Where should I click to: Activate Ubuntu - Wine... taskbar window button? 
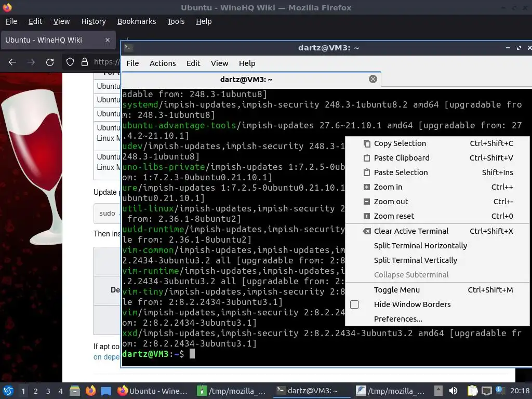(153, 391)
